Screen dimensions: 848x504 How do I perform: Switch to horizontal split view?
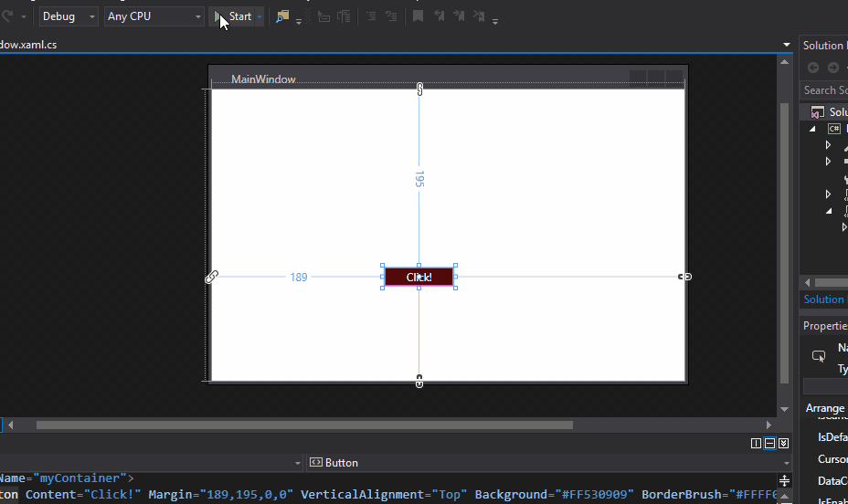pyautogui.click(x=769, y=444)
